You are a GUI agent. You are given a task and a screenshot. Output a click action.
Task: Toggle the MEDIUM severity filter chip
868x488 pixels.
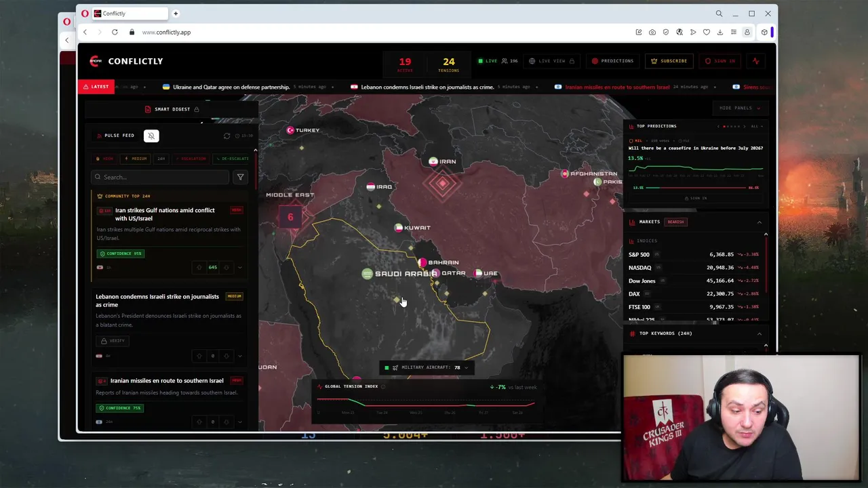click(136, 159)
